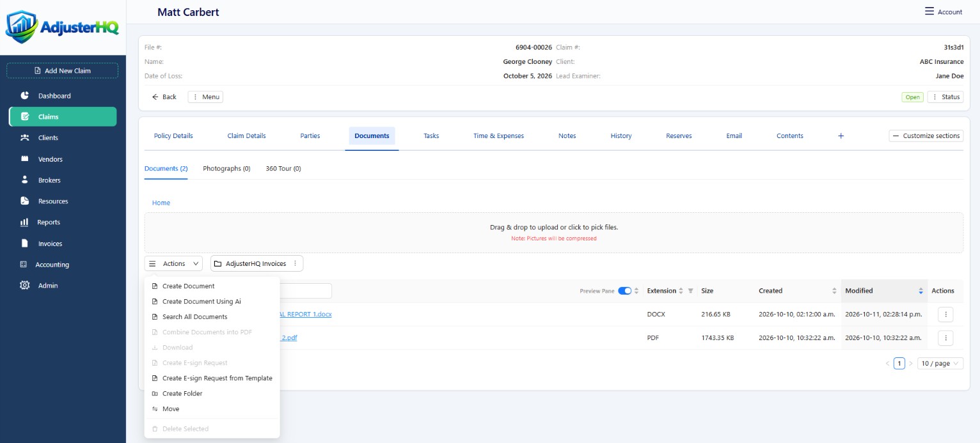Choose Create Folder in Actions menu

click(212, 394)
